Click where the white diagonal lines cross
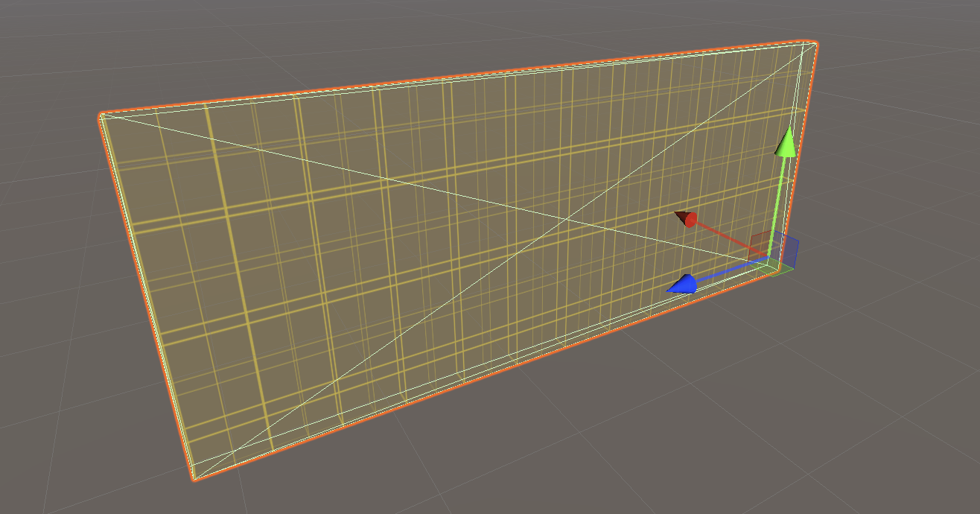The image size is (980, 514). point(570,219)
